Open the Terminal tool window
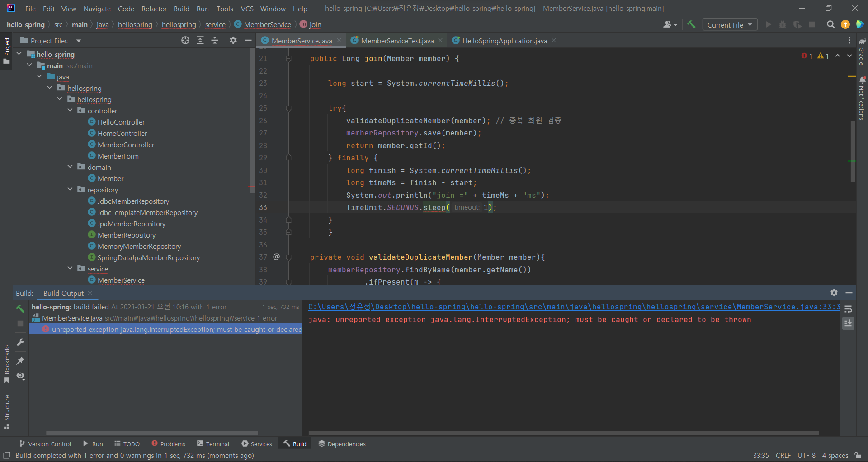The height and width of the screenshot is (462, 868). click(x=213, y=444)
